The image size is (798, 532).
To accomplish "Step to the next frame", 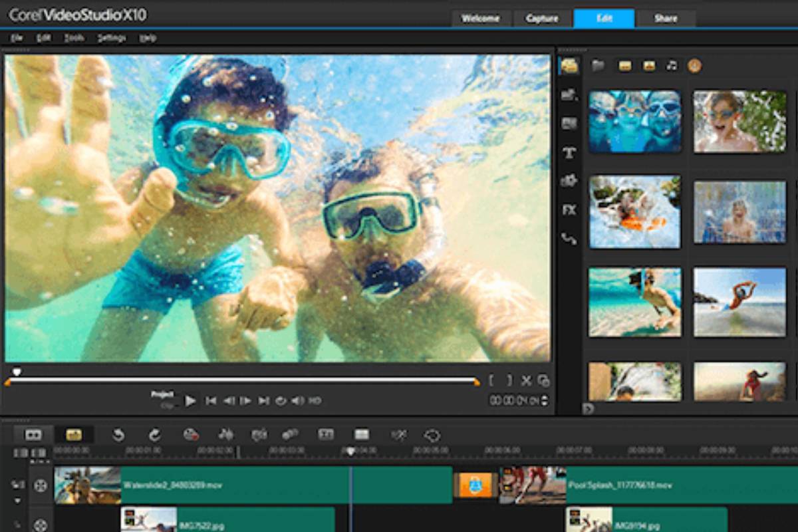I will 246,401.
